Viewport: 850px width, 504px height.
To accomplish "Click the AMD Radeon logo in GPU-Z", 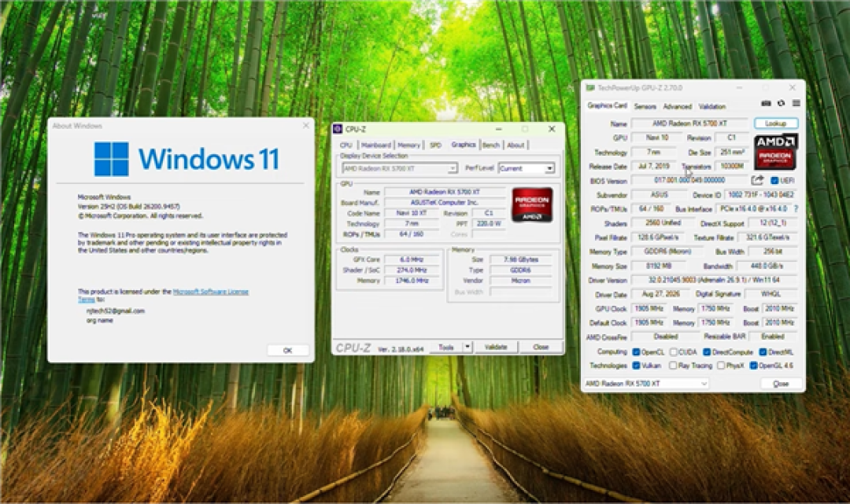I will 776,152.
